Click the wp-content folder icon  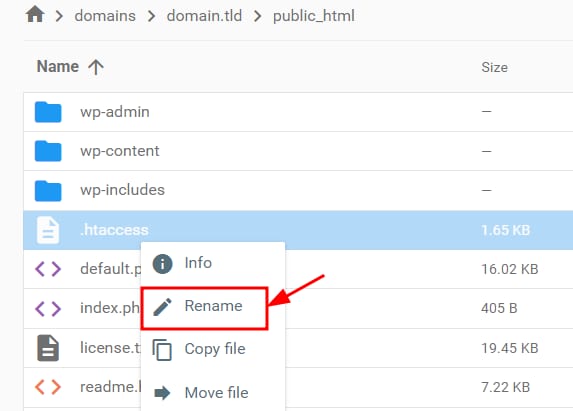tap(48, 151)
